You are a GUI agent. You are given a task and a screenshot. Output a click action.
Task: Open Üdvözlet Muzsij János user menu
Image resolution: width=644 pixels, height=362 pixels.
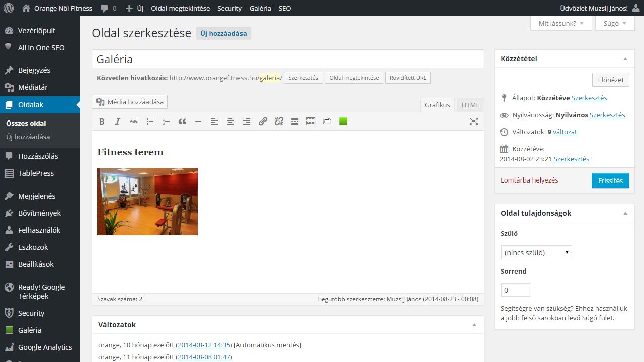click(600, 8)
